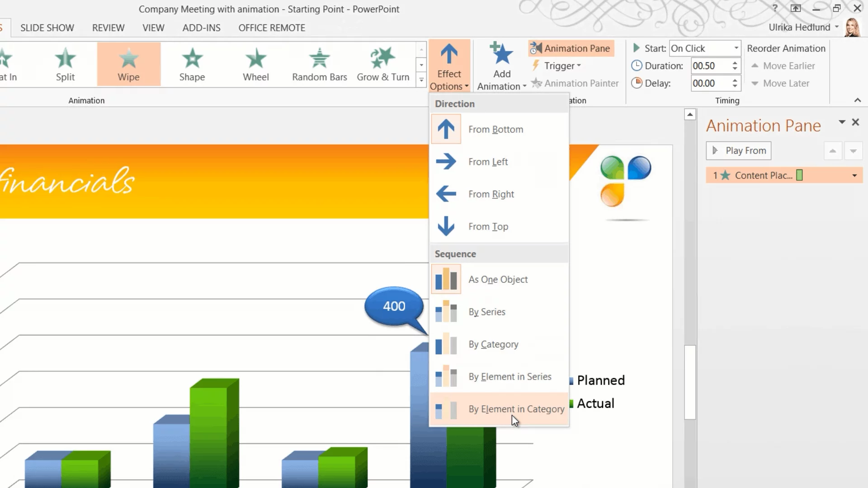Select the Split animation effect
The width and height of the screenshot is (868, 488).
point(65,64)
